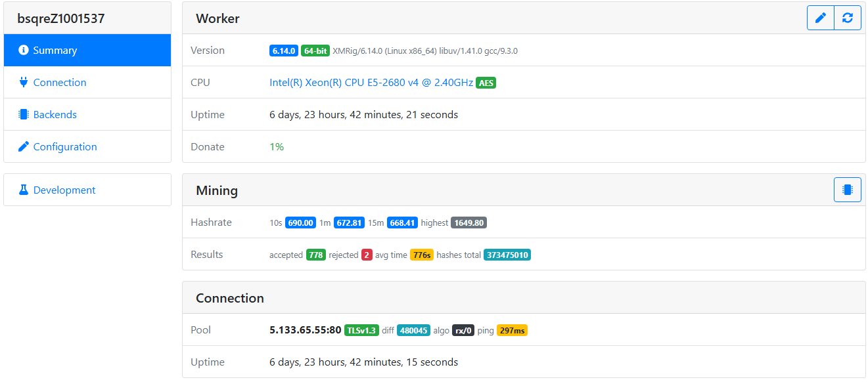Screen dimensions: 868x382
Task: Open the backends icon in Mining header
Action: [x=848, y=190]
